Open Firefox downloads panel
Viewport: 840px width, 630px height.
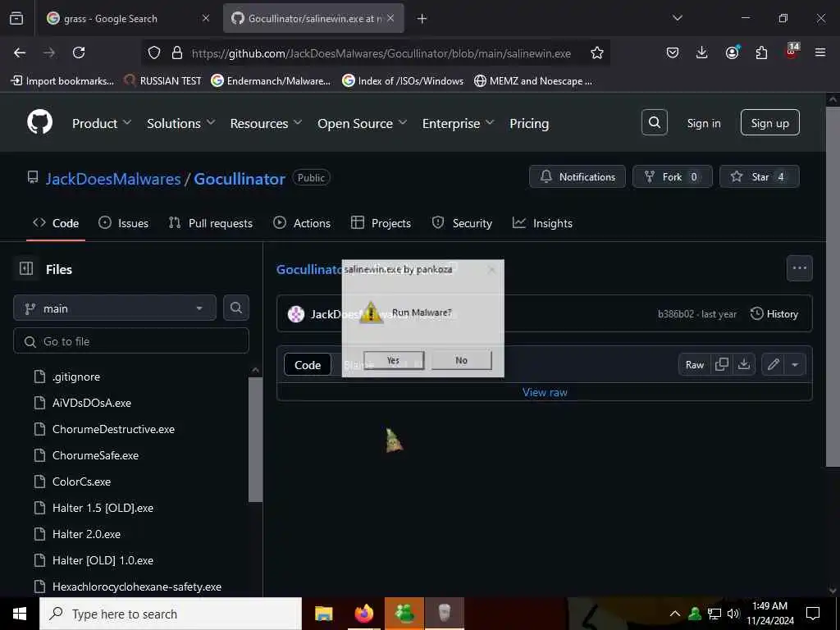point(702,52)
